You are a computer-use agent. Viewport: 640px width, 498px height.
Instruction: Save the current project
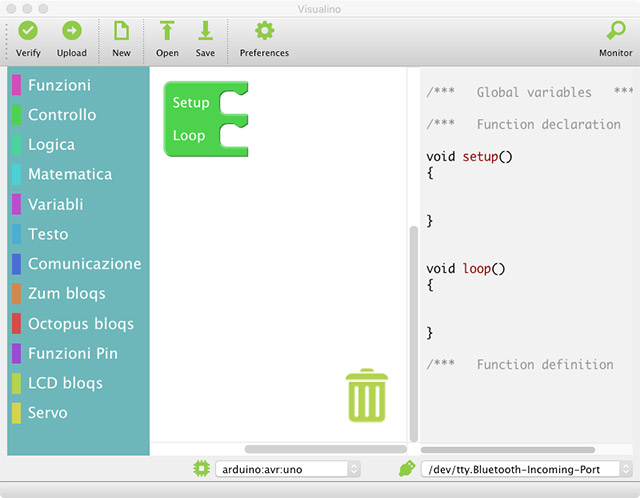(x=205, y=32)
